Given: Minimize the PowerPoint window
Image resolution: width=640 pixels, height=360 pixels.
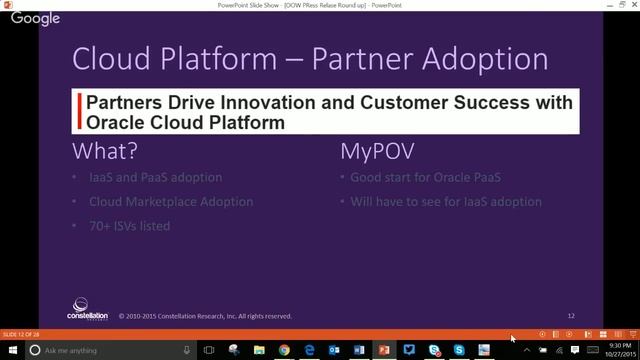Looking at the screenshot, I should click(x=610, y=5).
